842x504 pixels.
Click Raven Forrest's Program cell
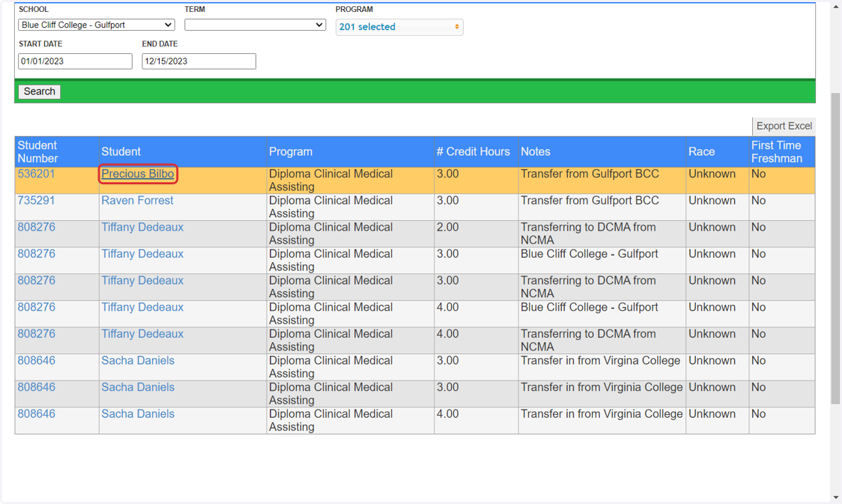[350, 207]
